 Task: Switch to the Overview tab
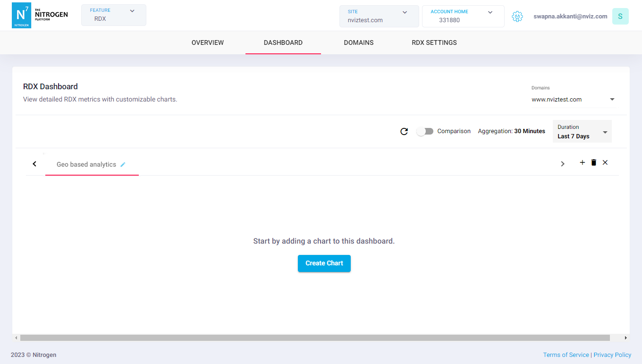coord(208,42)
